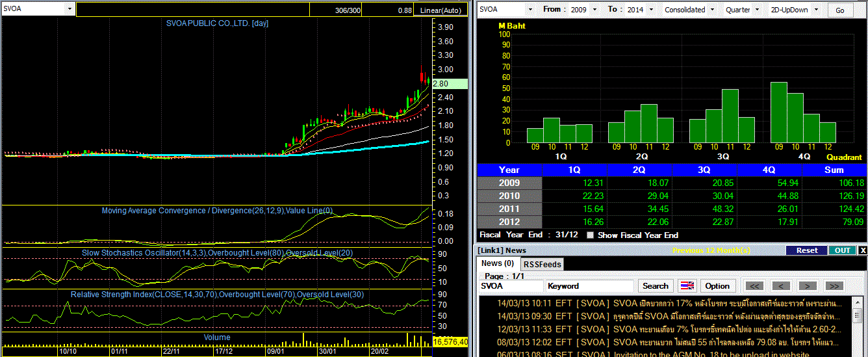This screenshot has height=357, width=868.
Task: Close the Link1 News panel with X
Action: point(863,250)
